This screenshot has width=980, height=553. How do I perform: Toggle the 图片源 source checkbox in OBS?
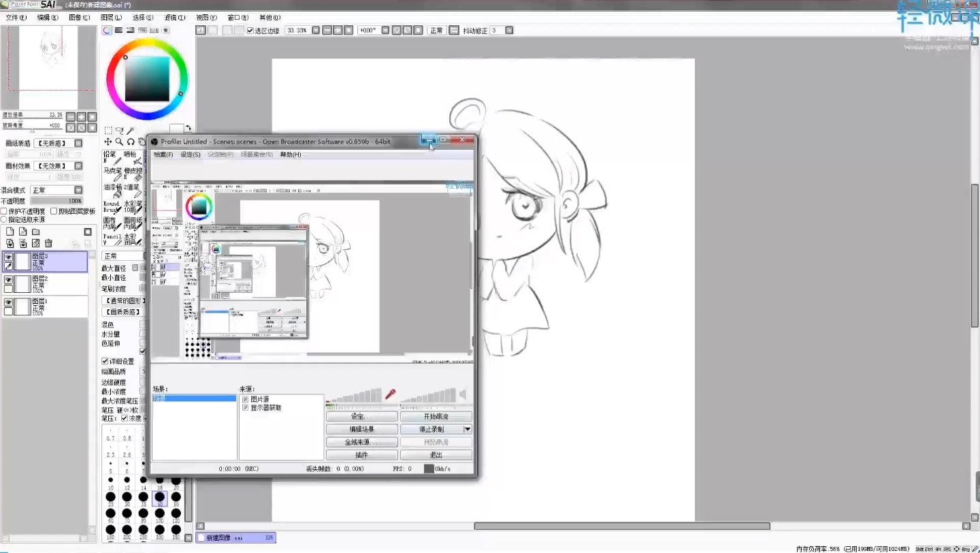coord(246,399)
